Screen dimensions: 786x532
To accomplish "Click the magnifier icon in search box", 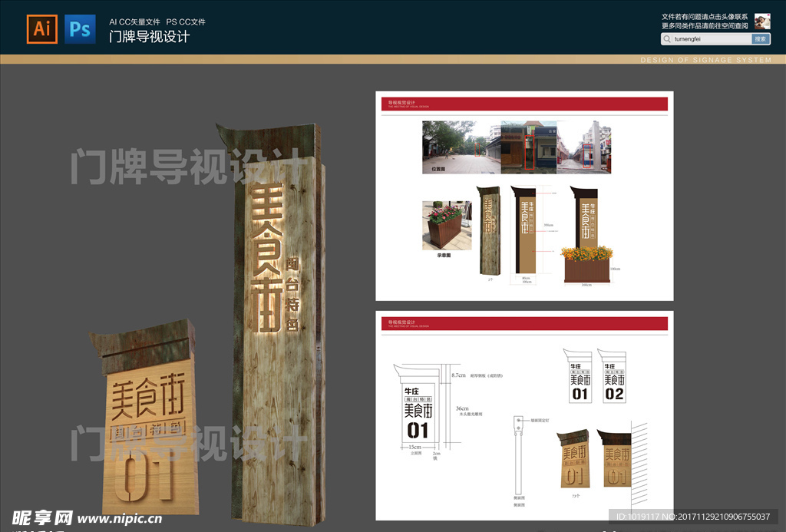I will (668, 38).
